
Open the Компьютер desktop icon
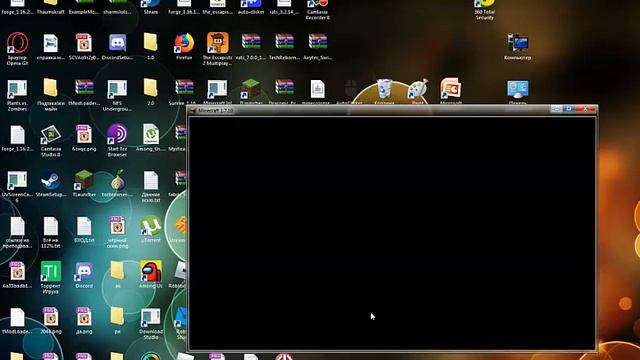(518, 43)
